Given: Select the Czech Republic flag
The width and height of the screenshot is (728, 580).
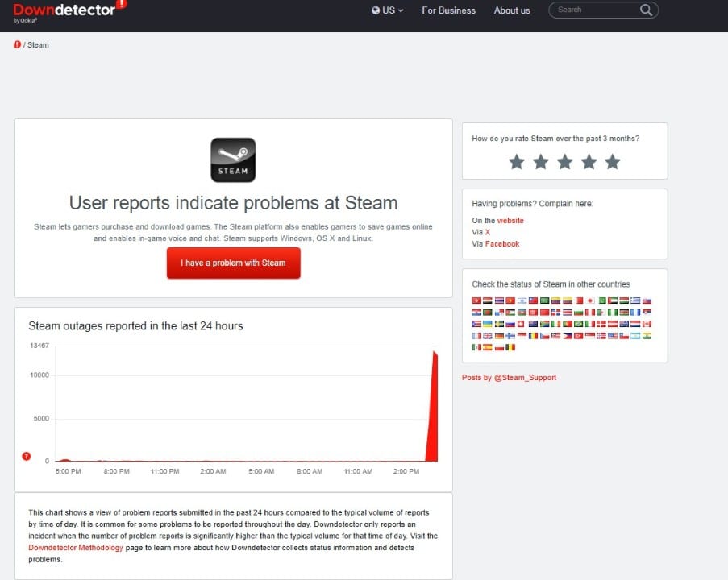Looking at the screenshot, I should point(545,336).
